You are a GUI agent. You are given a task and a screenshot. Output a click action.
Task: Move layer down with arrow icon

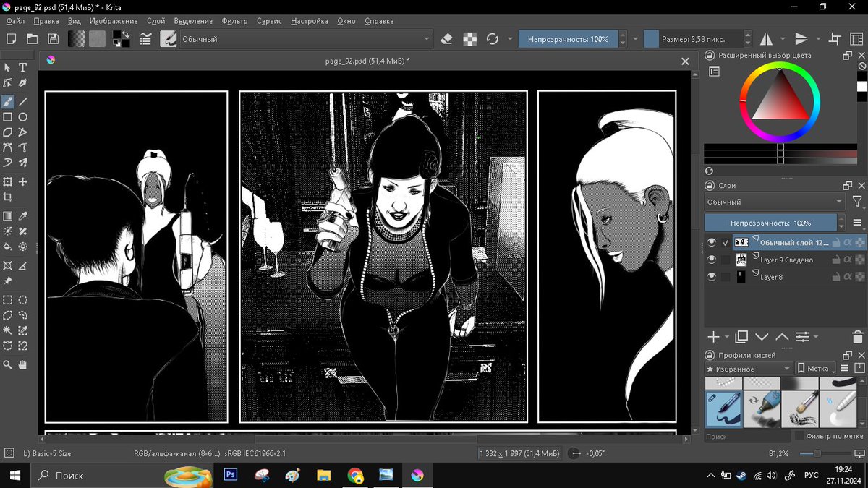pos(762,337)
